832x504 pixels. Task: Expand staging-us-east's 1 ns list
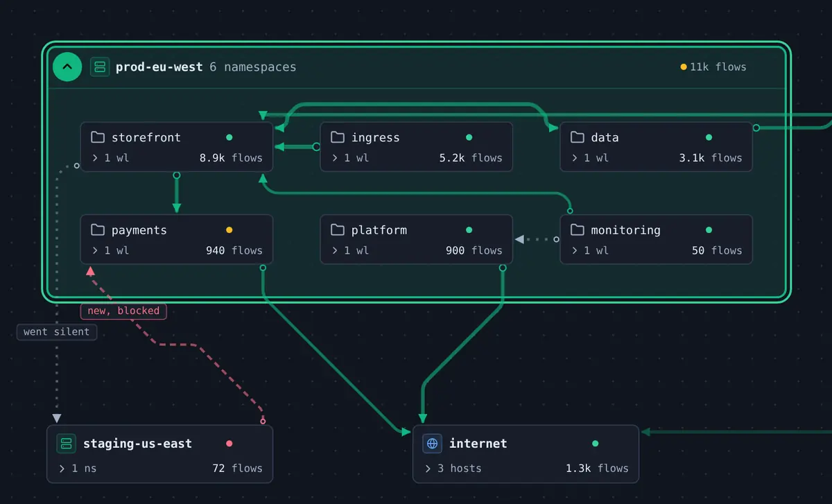(x=78, y=469)
